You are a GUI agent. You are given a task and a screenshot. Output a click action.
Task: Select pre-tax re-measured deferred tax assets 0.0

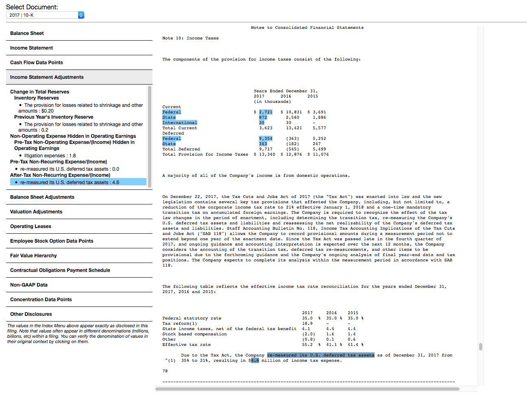70,169
